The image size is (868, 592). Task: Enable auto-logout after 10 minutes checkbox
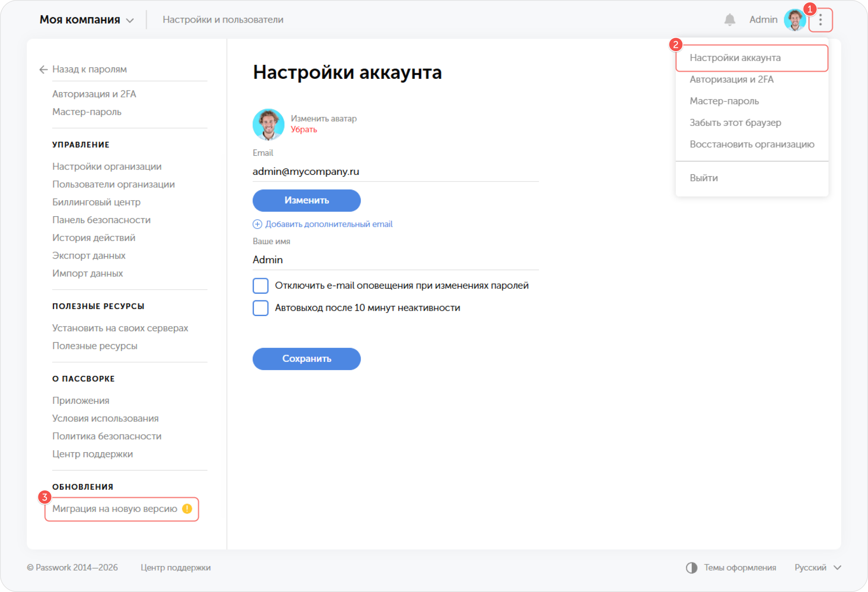pos(260,308)
